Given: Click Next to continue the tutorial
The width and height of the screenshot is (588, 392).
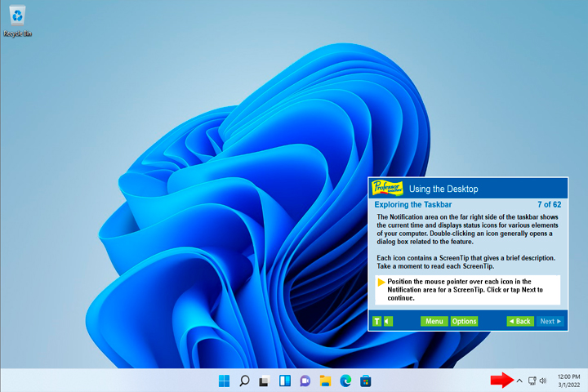Looking at the screenshot, I should (x=550, y=321).
